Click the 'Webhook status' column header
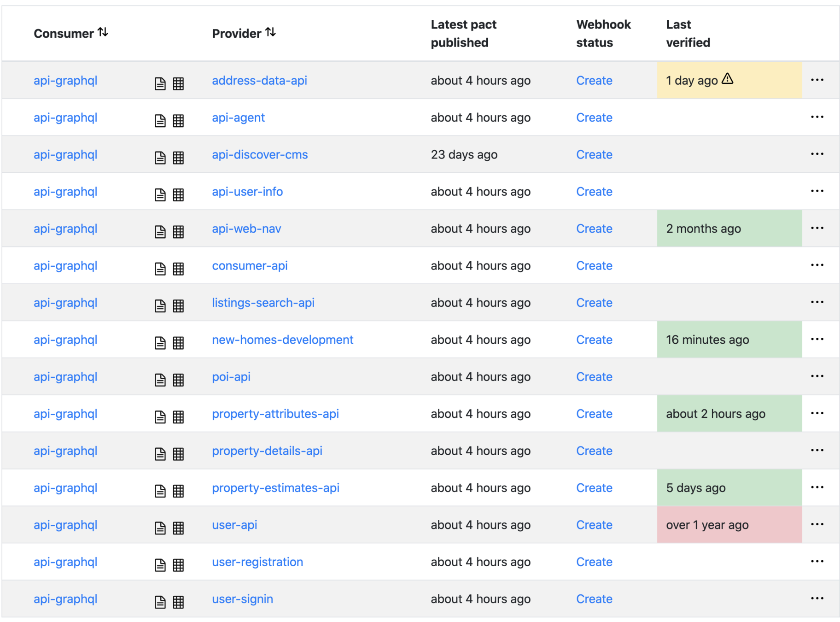Screen dimensions: 840x622 603,33
